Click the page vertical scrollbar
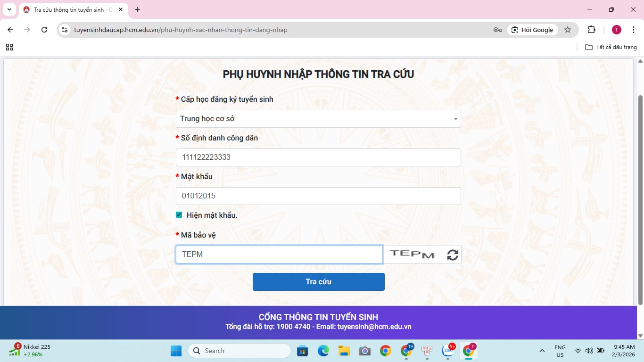Image resolution: width=644 pixels, height=362 pixels. [x=640, y=198]
